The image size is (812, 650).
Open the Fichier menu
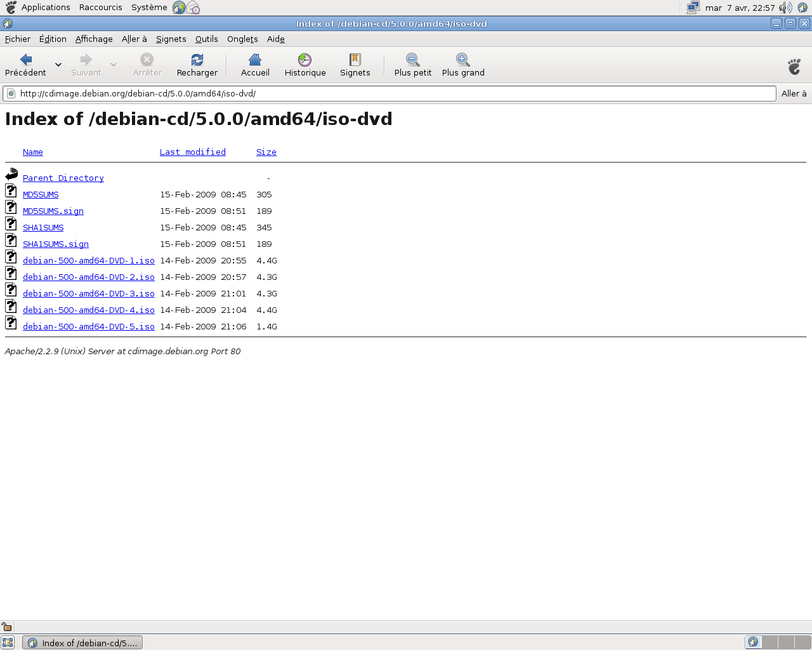[18, 39]
